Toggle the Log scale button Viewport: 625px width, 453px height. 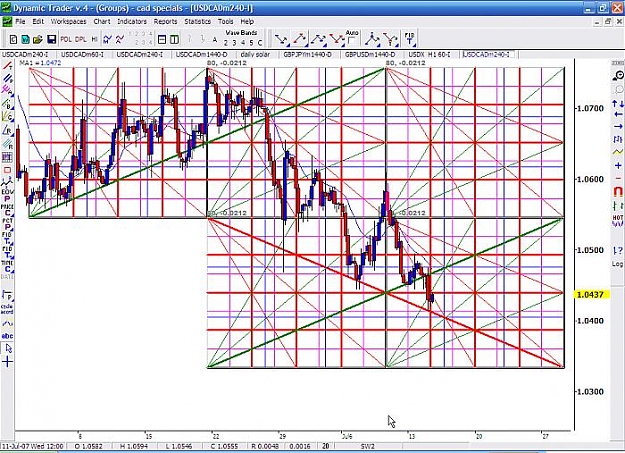pos(617,264)
